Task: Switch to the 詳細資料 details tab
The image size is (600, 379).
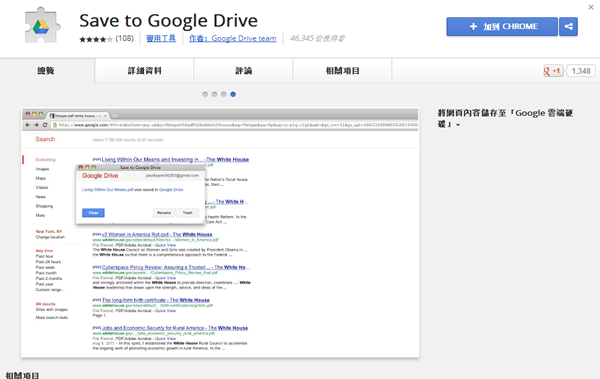Action: click(144, 71)
